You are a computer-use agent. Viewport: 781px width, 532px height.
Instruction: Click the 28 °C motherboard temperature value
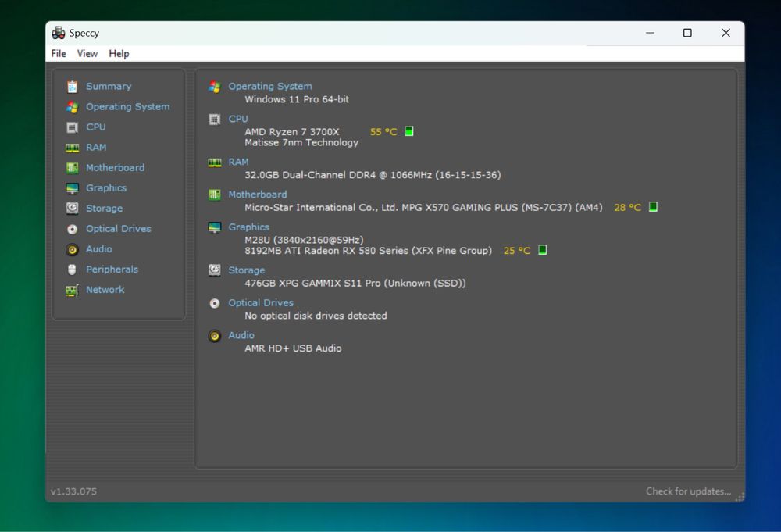(x=628, y=207)
